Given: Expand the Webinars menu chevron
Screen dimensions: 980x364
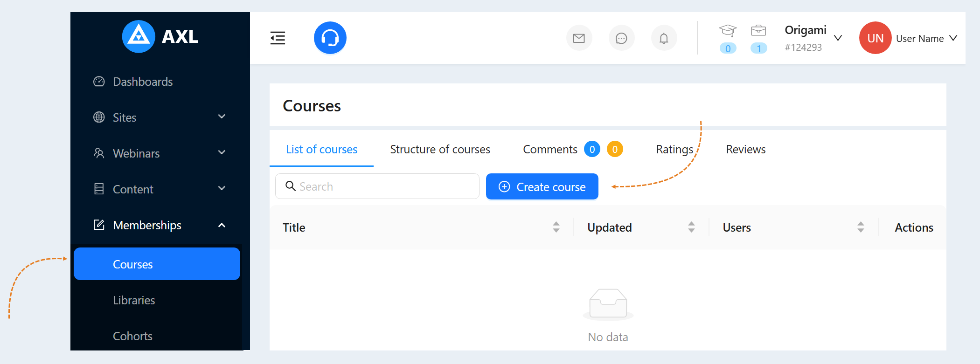Looking at the screenshot, I should [x=222, y=152].
